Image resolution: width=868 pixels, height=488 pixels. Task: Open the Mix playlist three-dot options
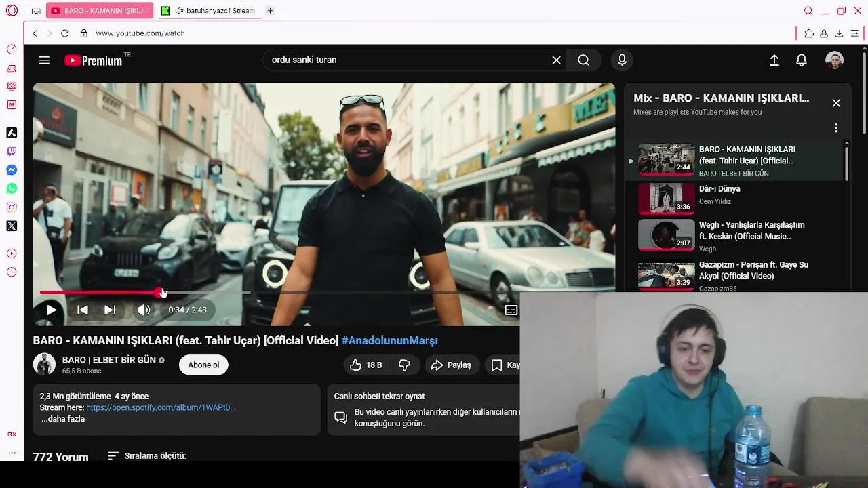tap(836, 127)
